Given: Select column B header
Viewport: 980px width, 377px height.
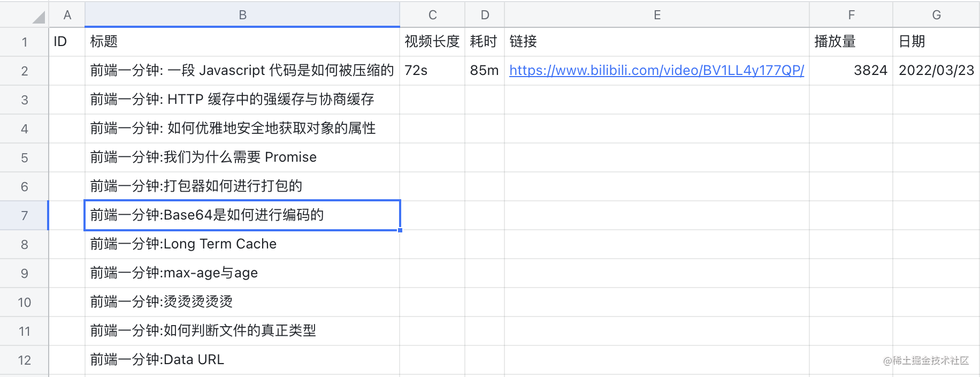Looking at the screenshot, I should point(242,14).
